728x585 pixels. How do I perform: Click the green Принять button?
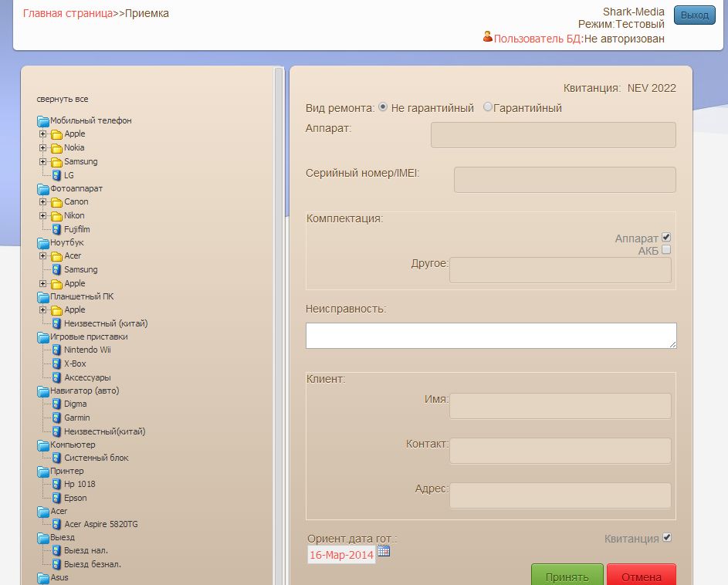[567, 575]
